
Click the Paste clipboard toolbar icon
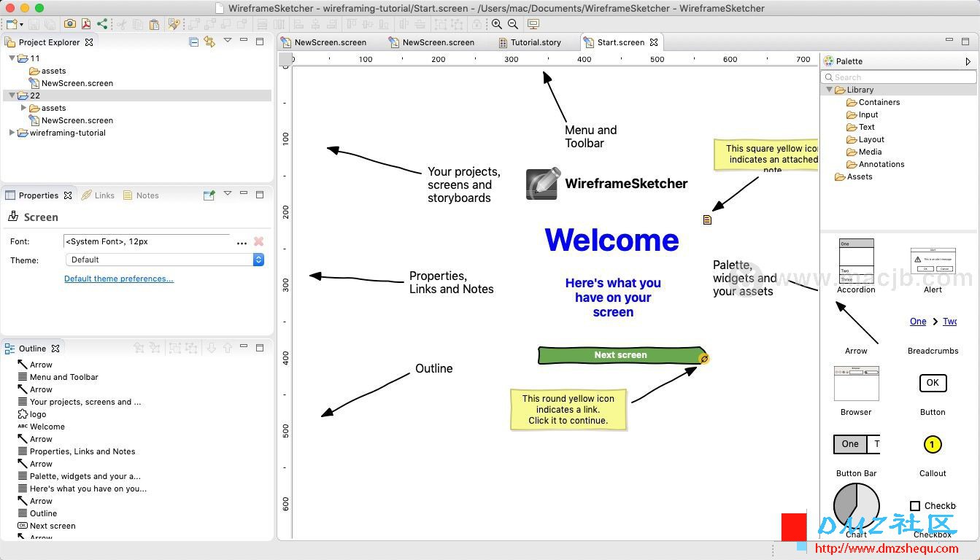[x=153, y=24]
